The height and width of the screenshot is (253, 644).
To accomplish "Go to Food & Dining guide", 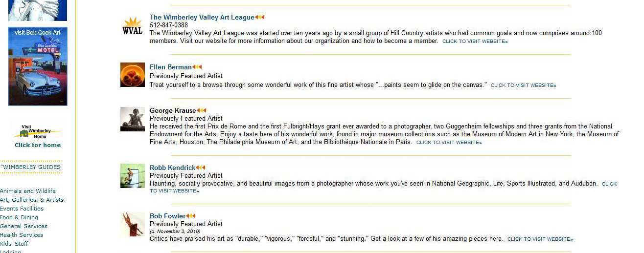I will pos(19,217).
